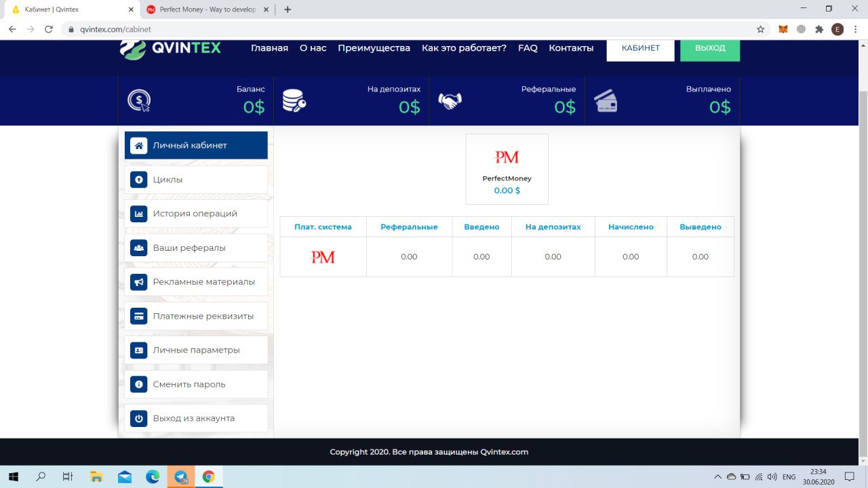Viewport: 868px width, 488px height.
Task: Open the Chrome profile avatar
Action: [837, 29]
